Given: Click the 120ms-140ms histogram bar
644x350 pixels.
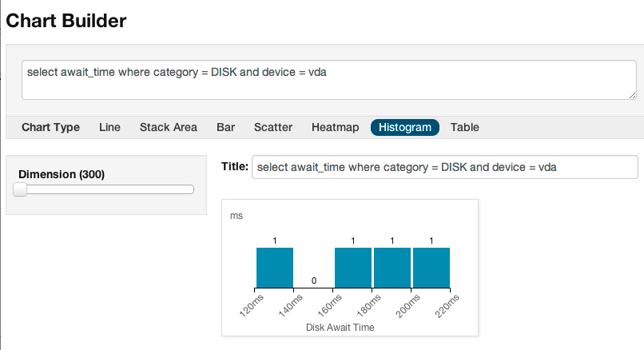Looking at the screenshot, I should click(275, 268).
